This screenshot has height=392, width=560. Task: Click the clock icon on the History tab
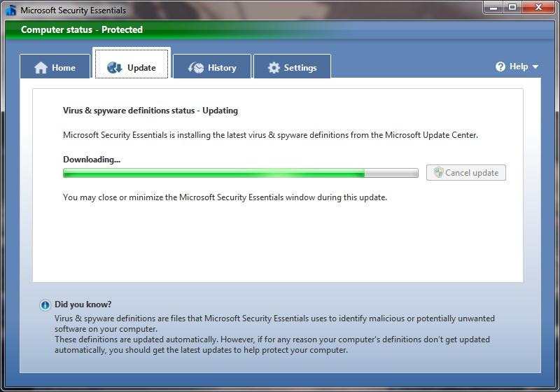point(195,68)
